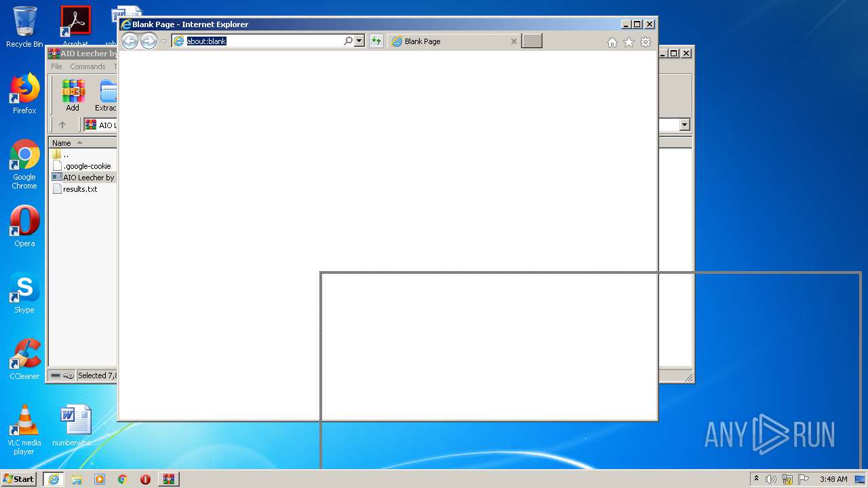Expand the address bar autocomplete dropdown

pyautogui.click(x=359, y=41)
